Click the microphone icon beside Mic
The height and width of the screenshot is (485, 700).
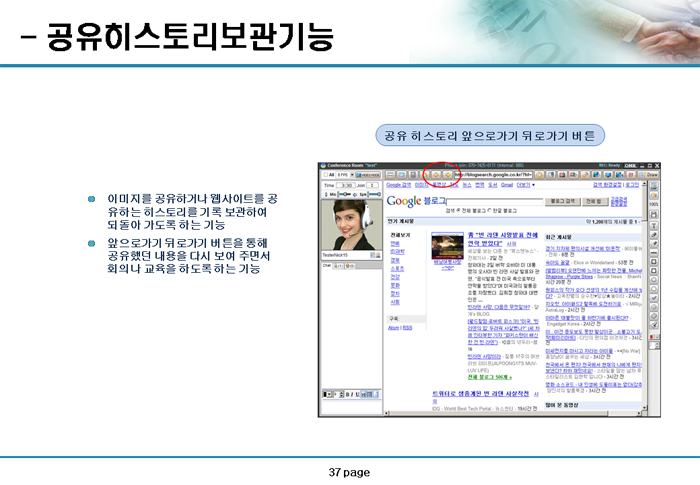click(x=326, y=194)
